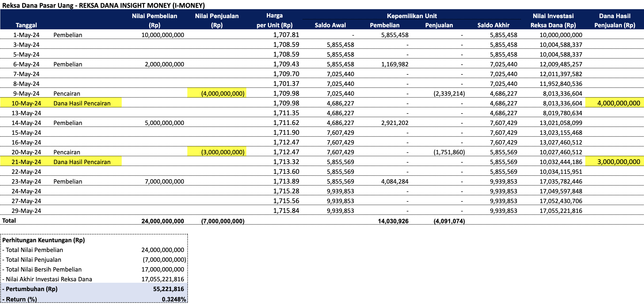644x304 pixels.
Task: Select purchased units 4,084,284
Action: click(x=395, y=182)
